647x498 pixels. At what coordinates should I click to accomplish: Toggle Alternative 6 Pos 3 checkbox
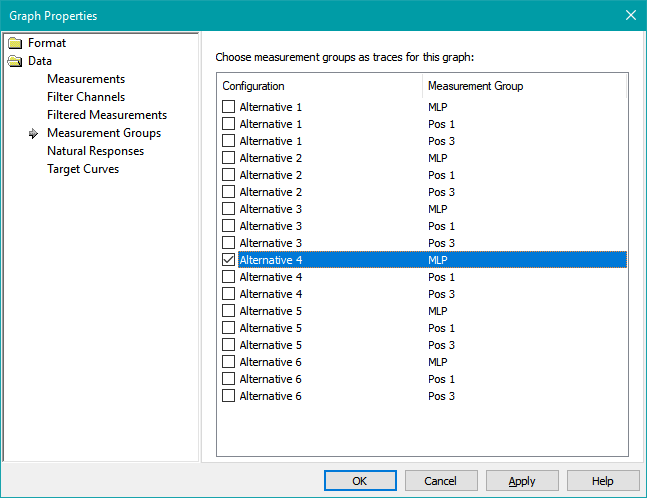tap(228, 396)
